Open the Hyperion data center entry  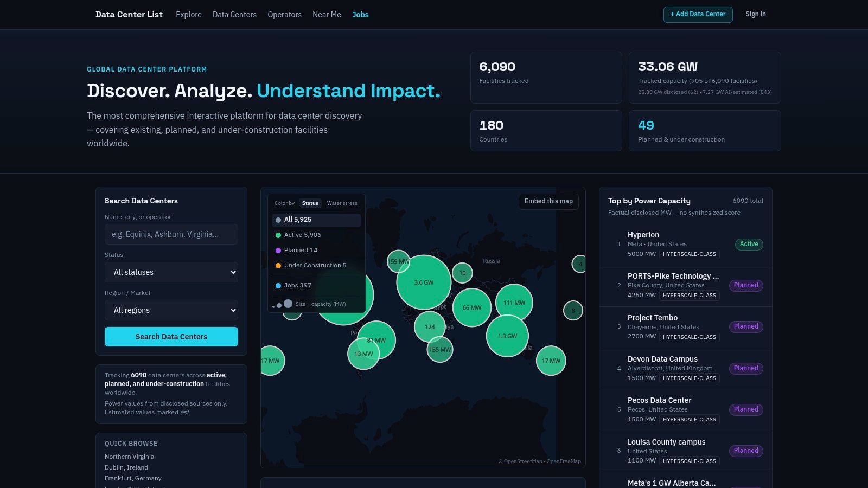point(685,244)
